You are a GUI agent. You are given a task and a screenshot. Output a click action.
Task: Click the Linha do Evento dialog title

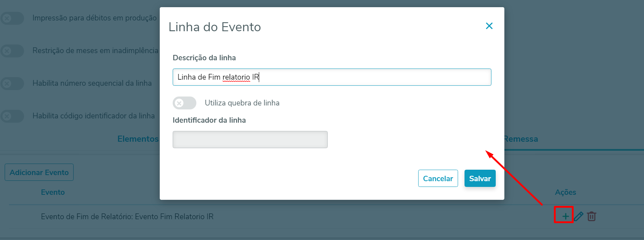tap(215, 27)
